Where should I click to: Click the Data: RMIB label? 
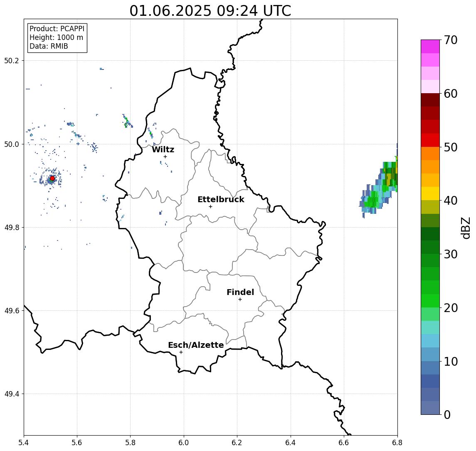tap(49, 46)
